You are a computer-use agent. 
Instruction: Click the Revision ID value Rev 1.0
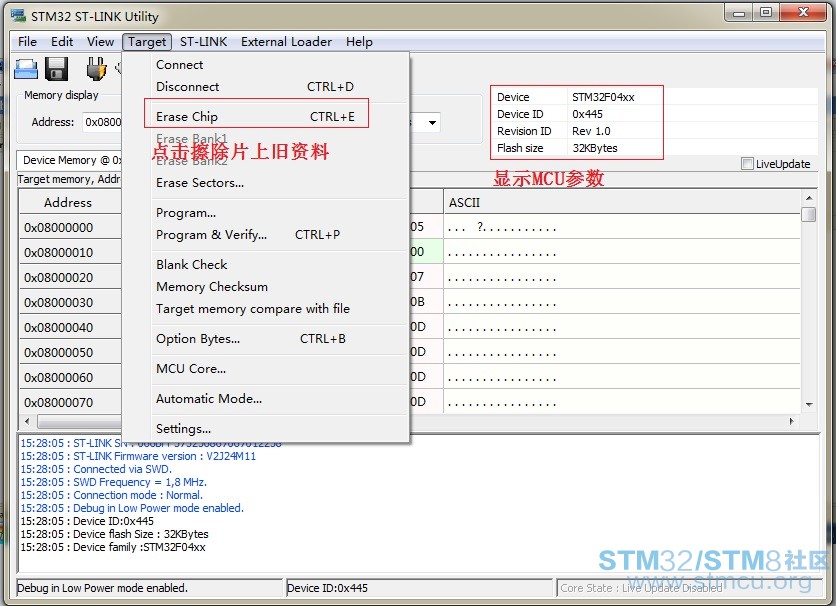click(x=591, y=131)
